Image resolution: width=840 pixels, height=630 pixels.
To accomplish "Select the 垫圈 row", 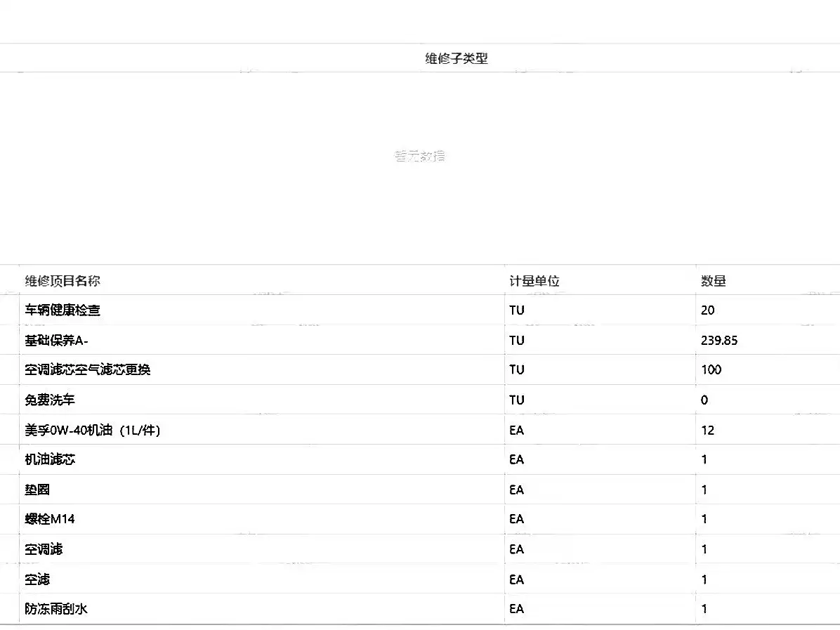I will (420, 489).
